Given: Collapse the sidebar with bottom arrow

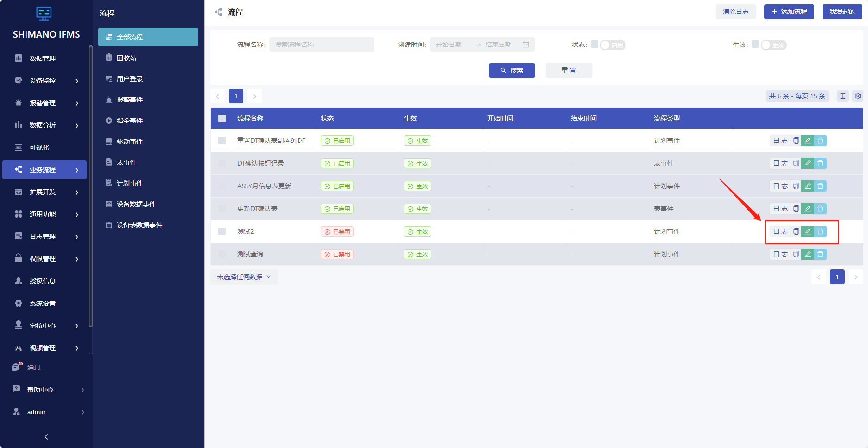Looking at the screenshot, I should click(46, 437).
